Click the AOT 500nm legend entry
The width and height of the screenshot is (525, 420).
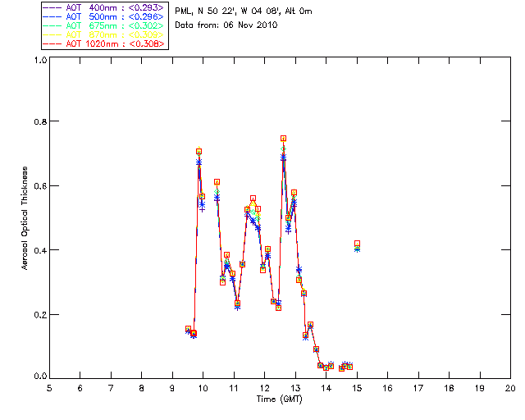tap(104, 16)
